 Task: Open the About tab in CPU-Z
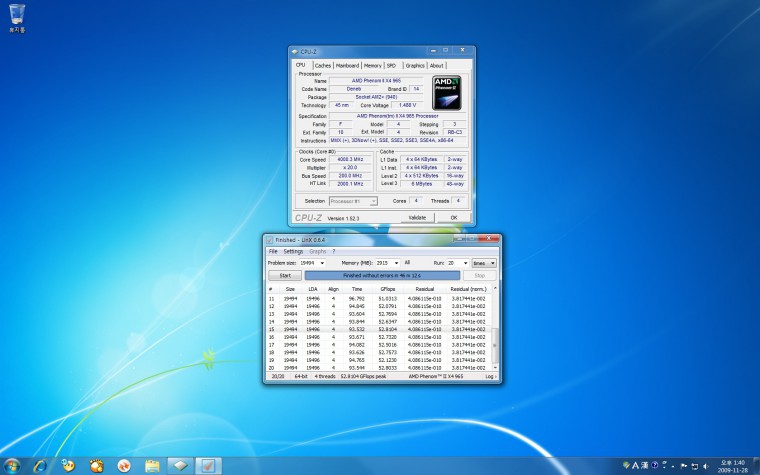[x=436, y=65]
